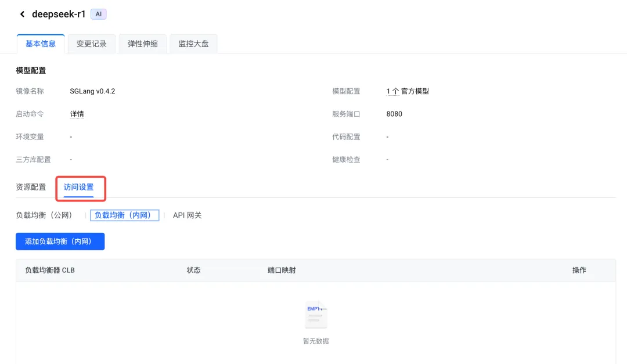Click the 端口映射 column header
This screenshot has height=364, width=627.
282,271
